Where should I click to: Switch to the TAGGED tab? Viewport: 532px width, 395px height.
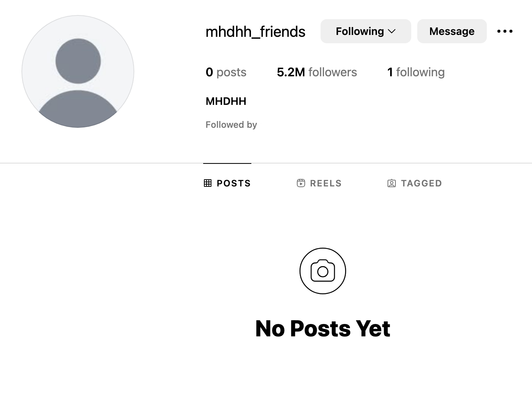415,183
